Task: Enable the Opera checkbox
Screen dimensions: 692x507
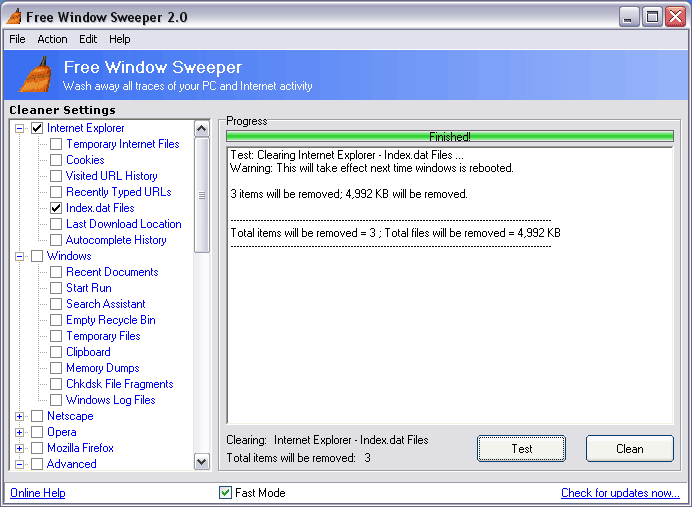Action: (37, 432)
